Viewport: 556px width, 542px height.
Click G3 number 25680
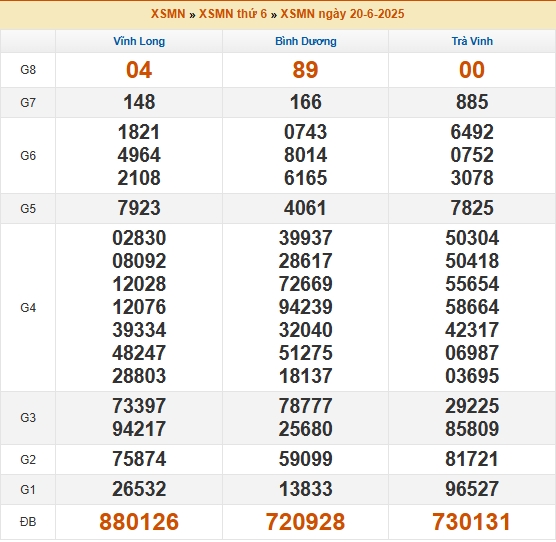pyautogui.click(x=305, y=429)
